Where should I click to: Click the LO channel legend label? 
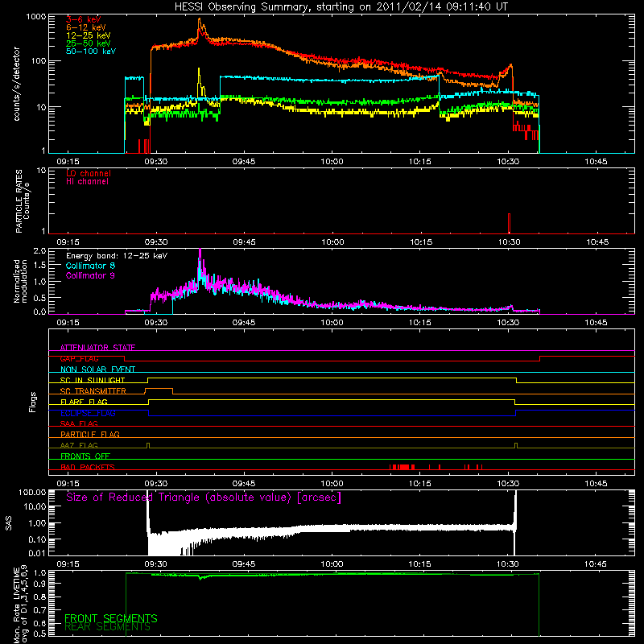(x=89, y=173)
